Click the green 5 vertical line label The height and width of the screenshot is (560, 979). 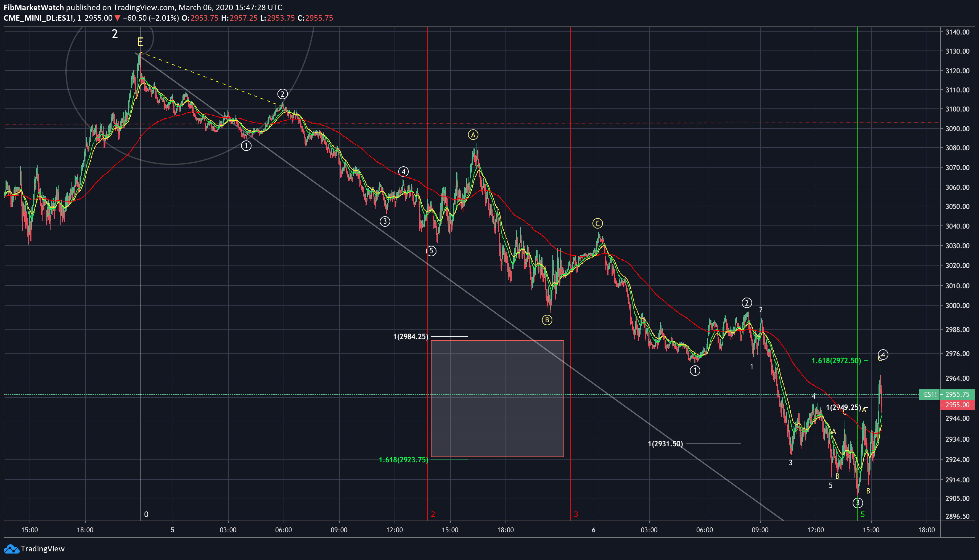pyautogui.click(x=862, y=514)
